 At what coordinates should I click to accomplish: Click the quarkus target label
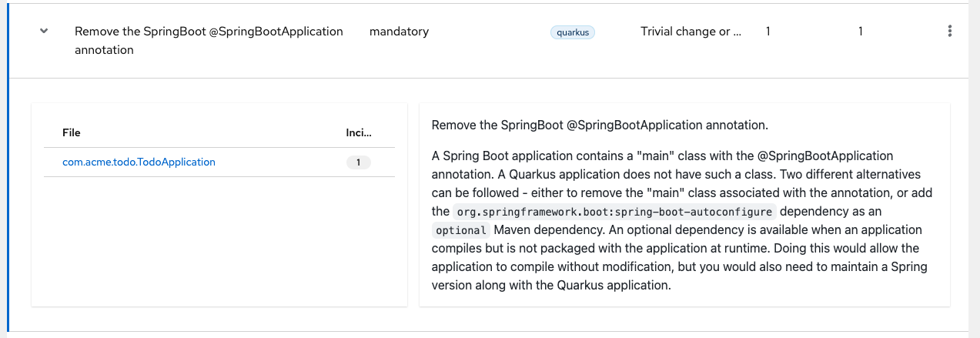[573, 32]
